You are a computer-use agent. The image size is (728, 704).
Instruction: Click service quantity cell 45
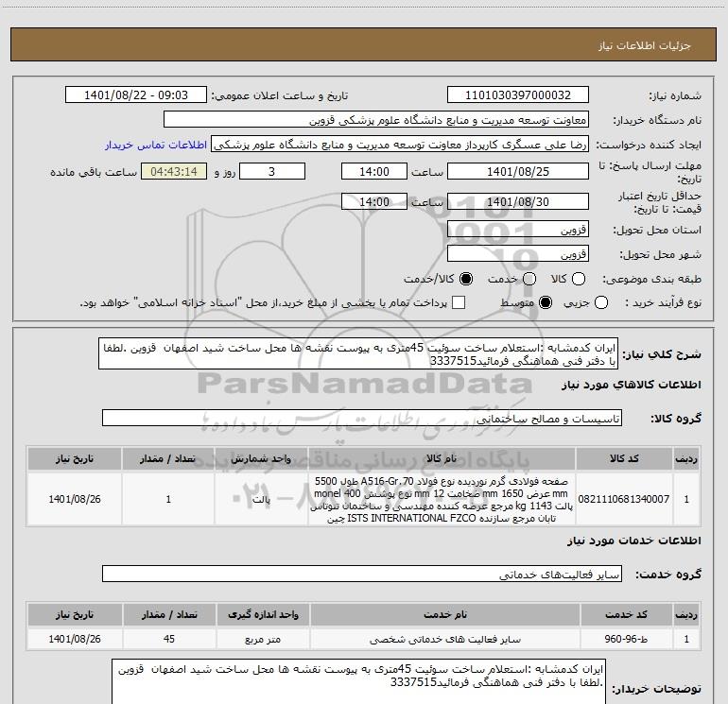169,639
